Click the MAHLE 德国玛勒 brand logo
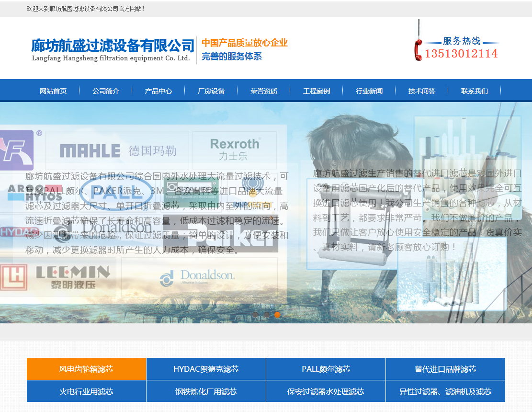The height and width of the screenshot is (412, 532). (117, 150)
